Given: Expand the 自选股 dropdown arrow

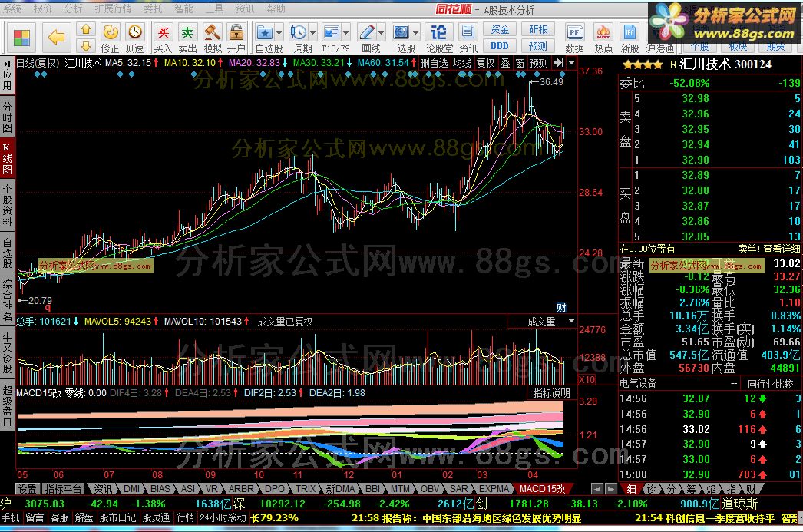Looking at the screenshot, I should (279, 33).
